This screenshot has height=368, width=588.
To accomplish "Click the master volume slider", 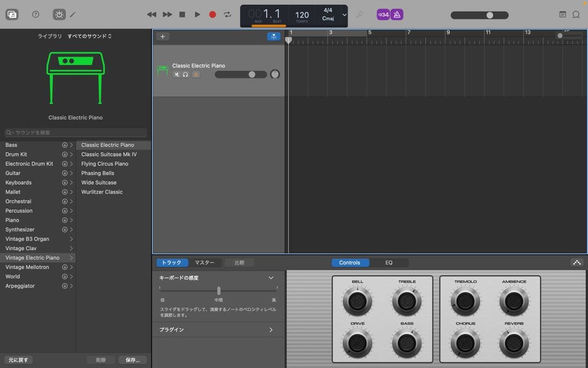I will pos(479,15).
